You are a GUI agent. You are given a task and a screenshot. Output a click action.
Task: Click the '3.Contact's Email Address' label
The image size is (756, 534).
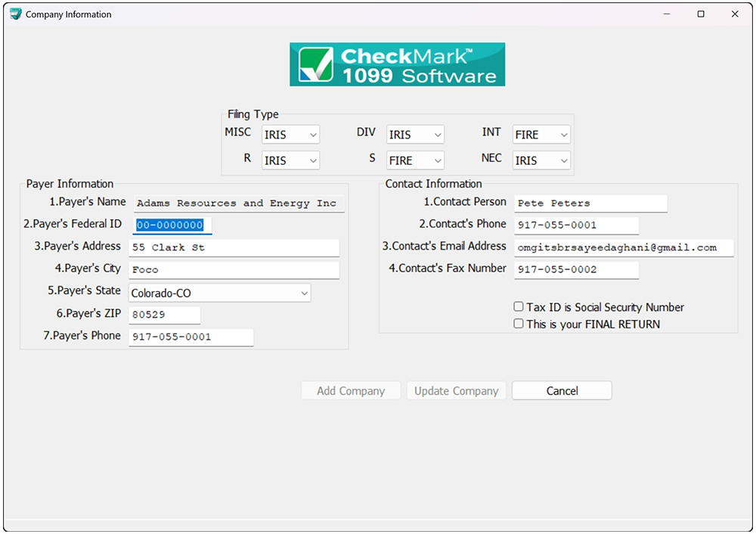[x=444, y=246]
